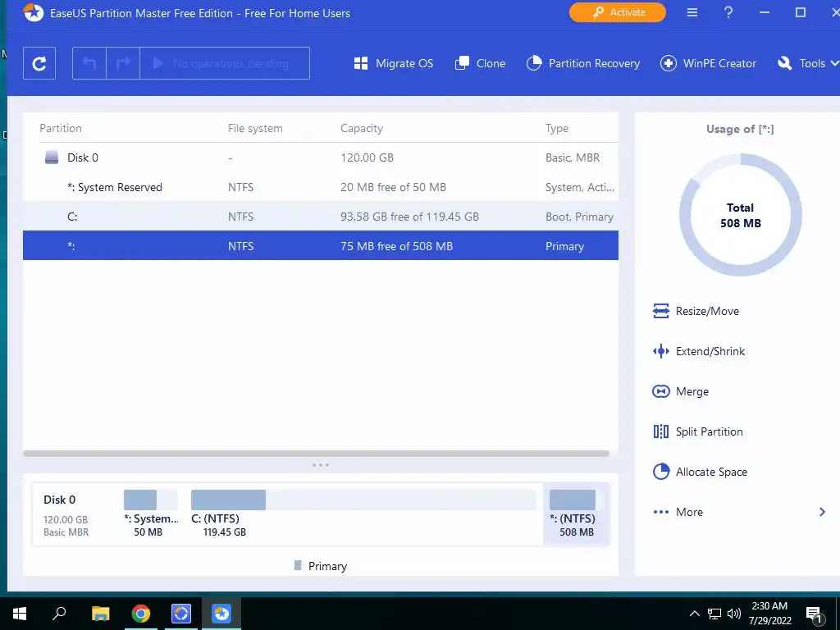Click the redo arrow in toolbar
Image resolution: width=840 pixels, height=630 pixels.
[123, 63]
